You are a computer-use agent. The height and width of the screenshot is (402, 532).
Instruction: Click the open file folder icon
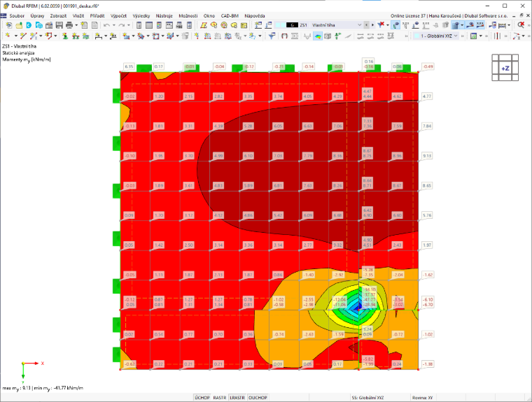click(x=19, y=25)
